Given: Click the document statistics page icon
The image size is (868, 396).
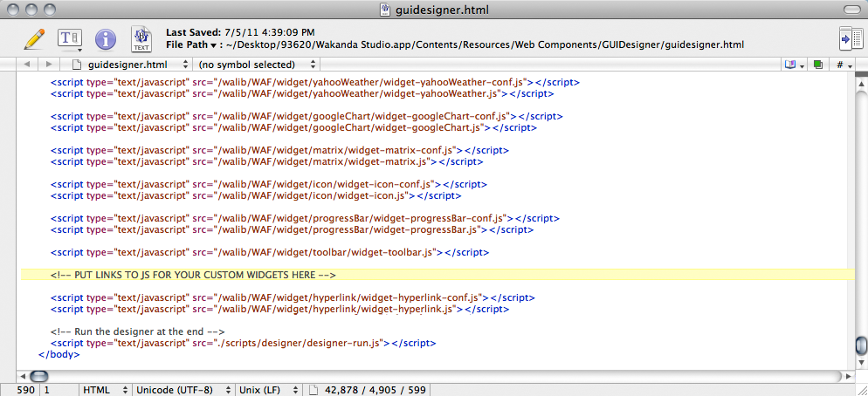Looking at the screenshot, I should pos(313,389).
